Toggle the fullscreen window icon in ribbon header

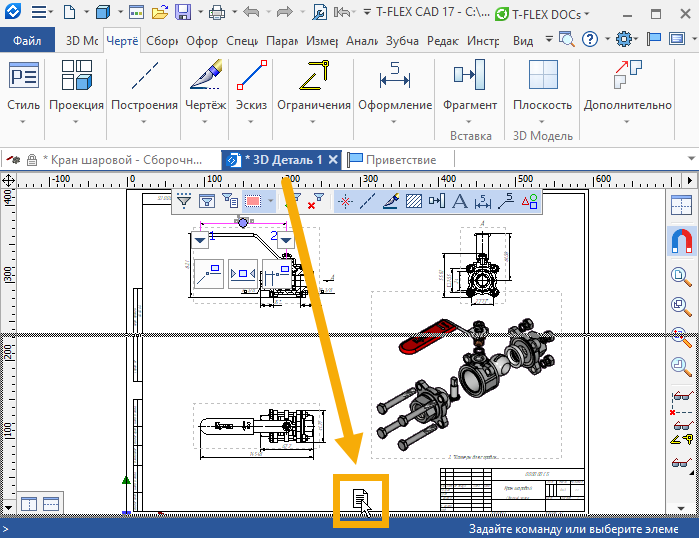pos(677,39)
